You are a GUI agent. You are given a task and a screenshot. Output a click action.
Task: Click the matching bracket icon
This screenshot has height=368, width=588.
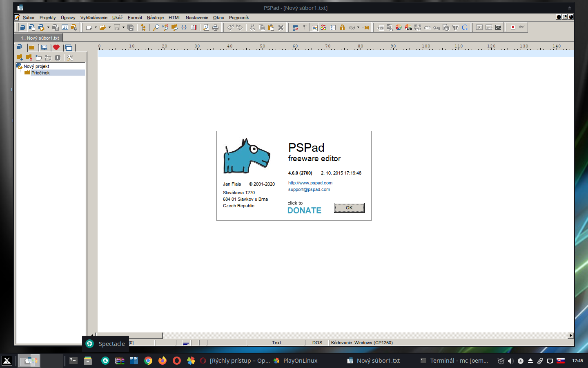(x=184, y=27)
